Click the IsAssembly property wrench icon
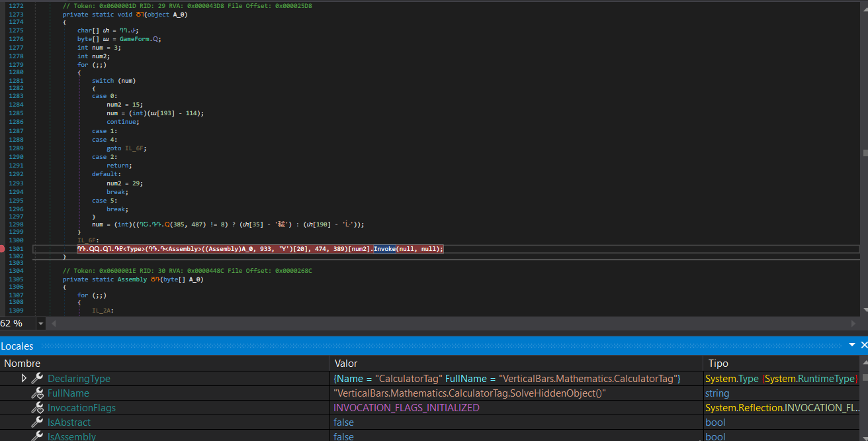The image size is (868, 441). pos(38,436)
